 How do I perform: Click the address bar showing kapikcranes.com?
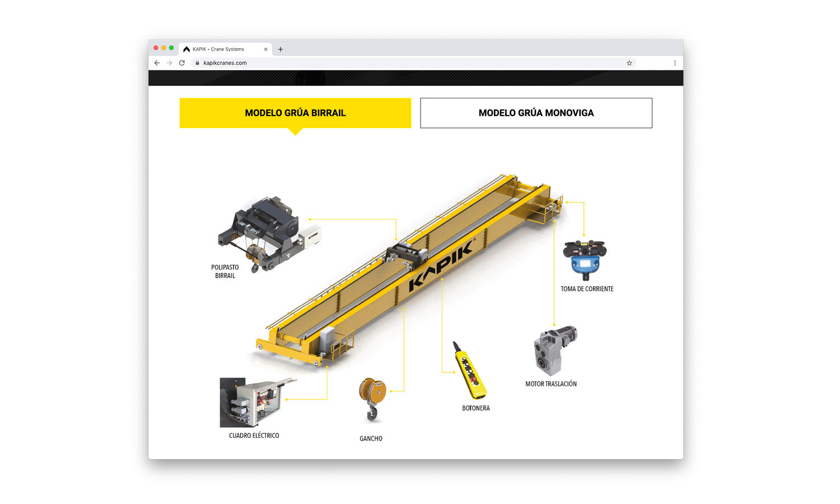413,63
